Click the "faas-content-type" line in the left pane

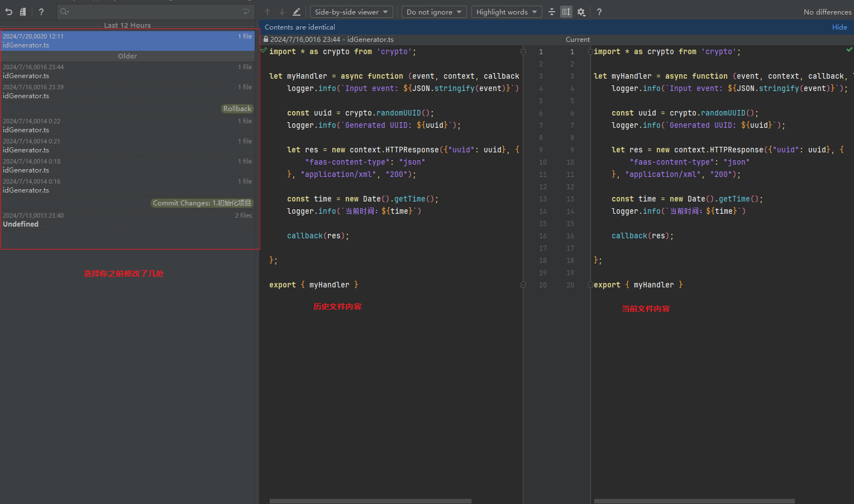point(365,162)
